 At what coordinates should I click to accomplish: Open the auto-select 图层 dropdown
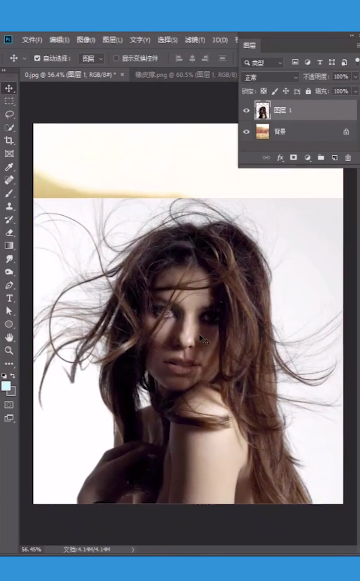pos(91,59)
